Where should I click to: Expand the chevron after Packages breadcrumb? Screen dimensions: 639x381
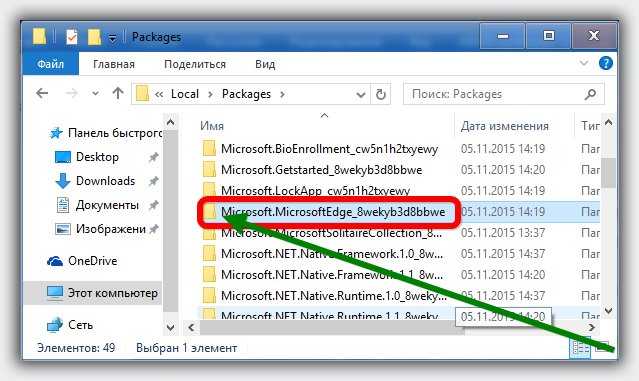coord(282,95)
